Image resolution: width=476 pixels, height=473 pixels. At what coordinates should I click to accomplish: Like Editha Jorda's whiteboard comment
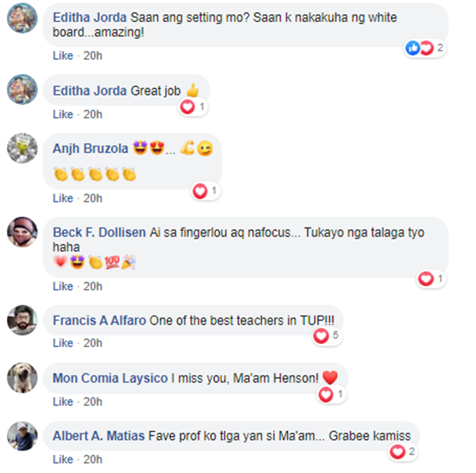click(63, 56)
